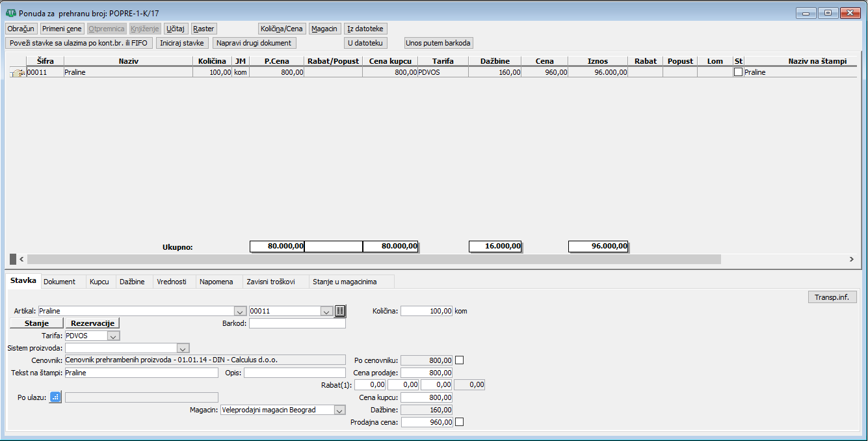Click into the Barkod input field
The height and width of the screenshot is (441, 868).
(x=297, y=323)
